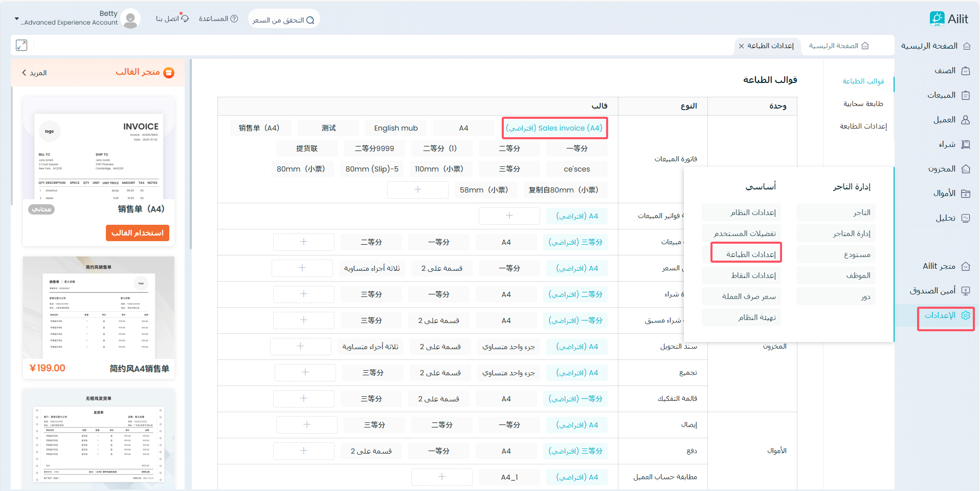Viewport: 980px width, 491px height.
Task: Click التحقق من السعر button
Action: [x=283, y=20]
